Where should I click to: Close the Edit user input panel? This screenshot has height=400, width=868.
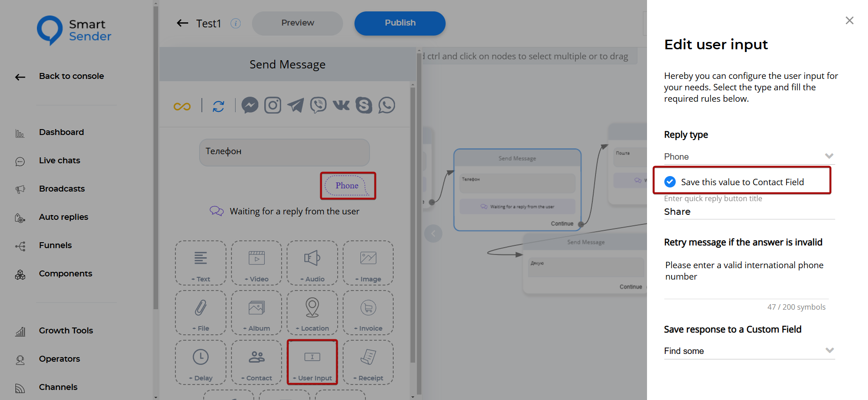[x=849, y=21]
